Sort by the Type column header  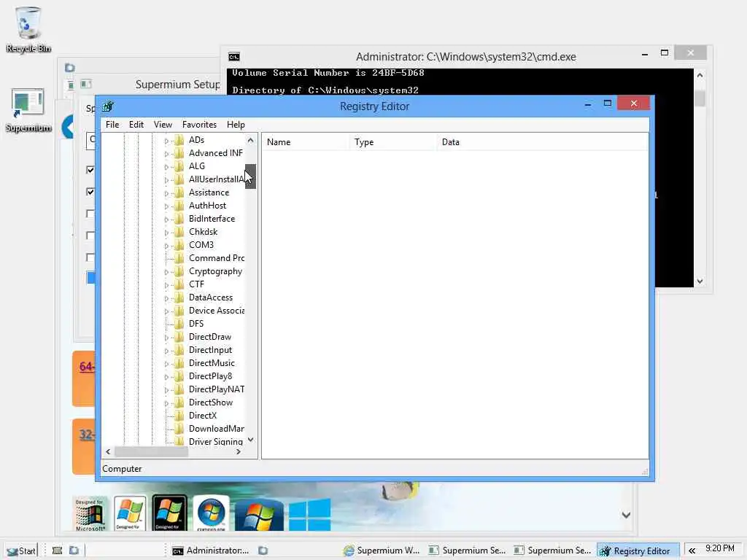coord(393,142)
